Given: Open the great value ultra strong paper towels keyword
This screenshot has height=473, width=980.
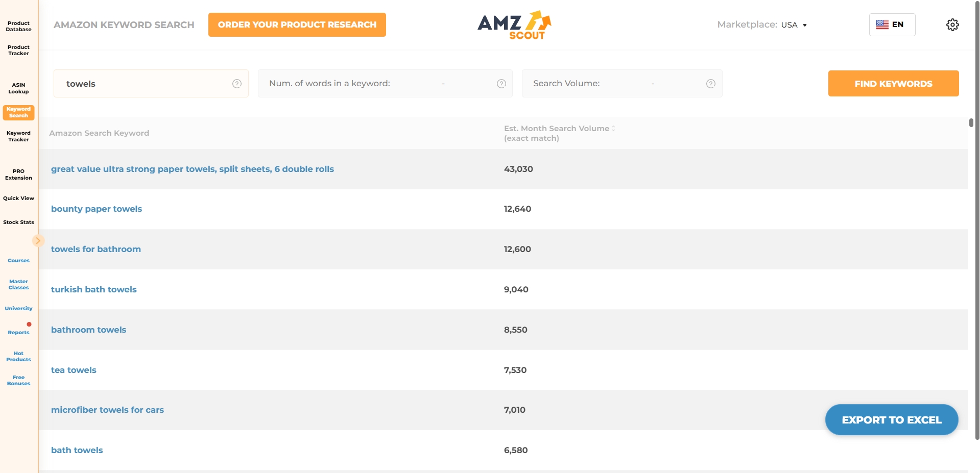Looking at the screenshot, I should pyautogui.click(x=193, y=169).
